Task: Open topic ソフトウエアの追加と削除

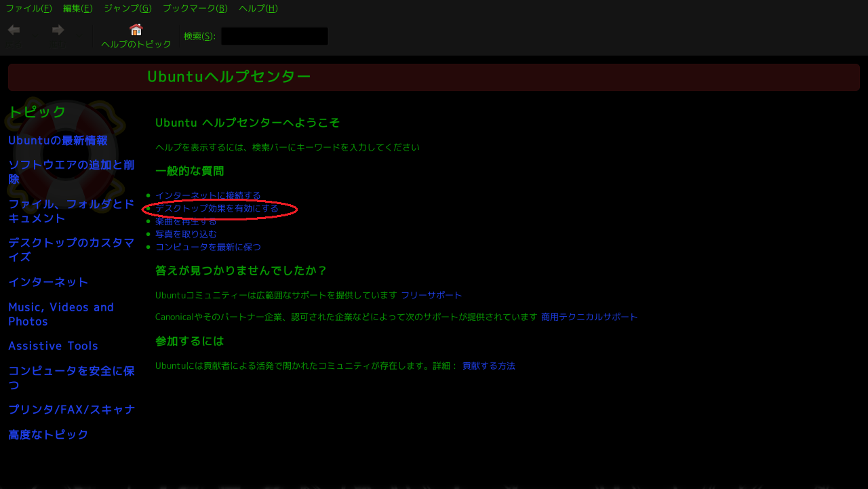Action: 71,172
